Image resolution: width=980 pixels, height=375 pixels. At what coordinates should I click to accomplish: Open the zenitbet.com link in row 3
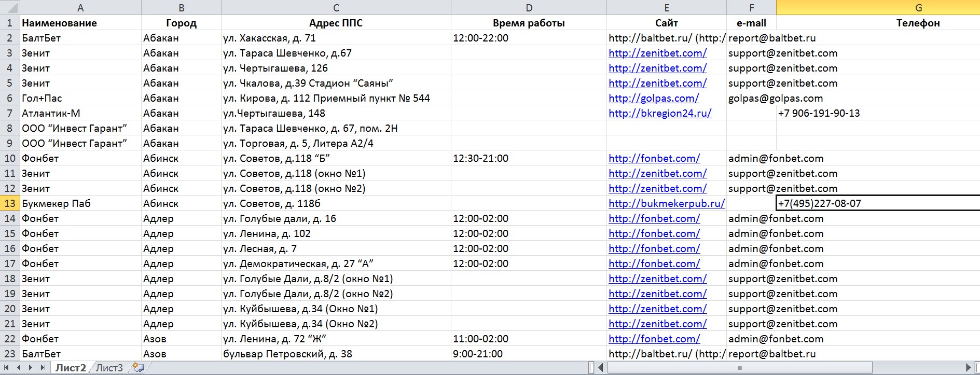coord(657,53)
